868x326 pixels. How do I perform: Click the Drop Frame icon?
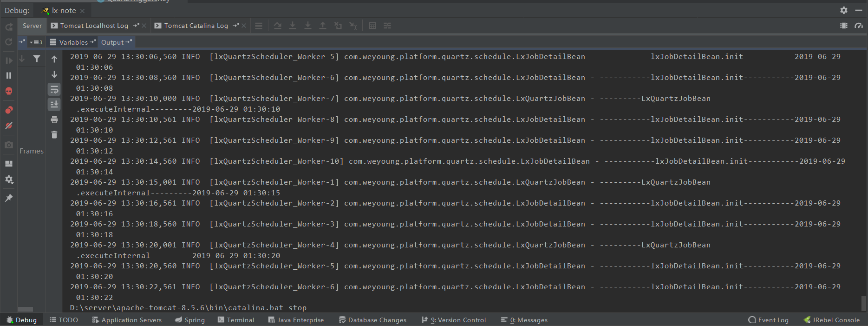[x=338, y=26]
